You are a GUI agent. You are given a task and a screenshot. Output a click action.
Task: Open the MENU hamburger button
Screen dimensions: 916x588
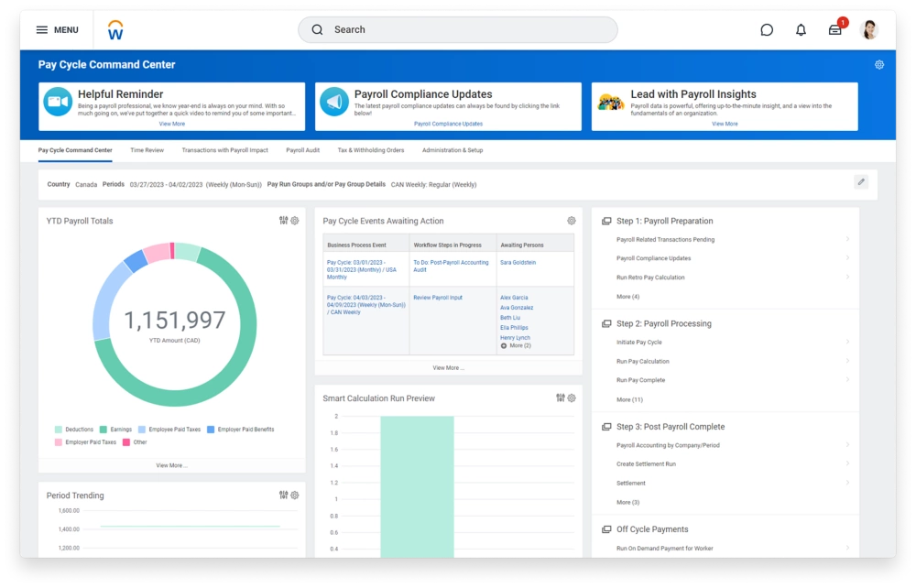click(x=57, y=30)
